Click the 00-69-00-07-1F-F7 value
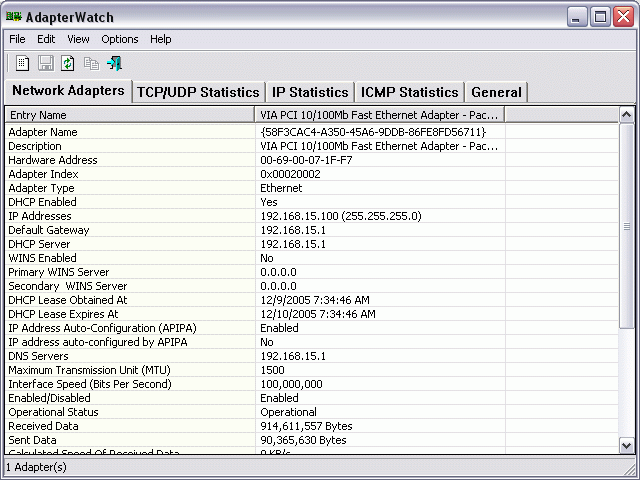This screenshot has width=640, height=480. click(306, 160)
